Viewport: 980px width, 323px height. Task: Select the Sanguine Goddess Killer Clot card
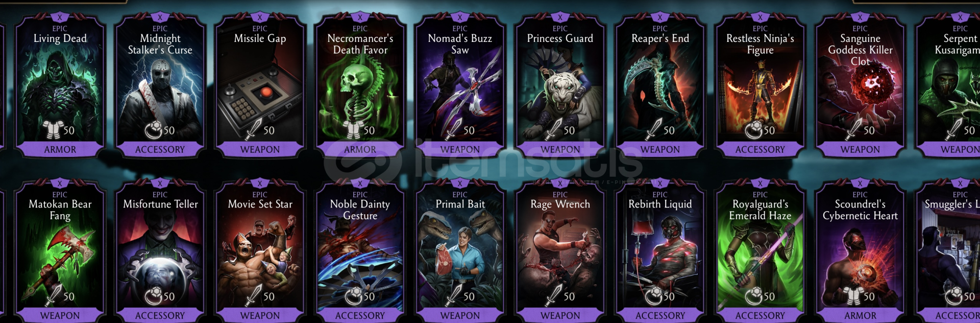coord(861,85)
